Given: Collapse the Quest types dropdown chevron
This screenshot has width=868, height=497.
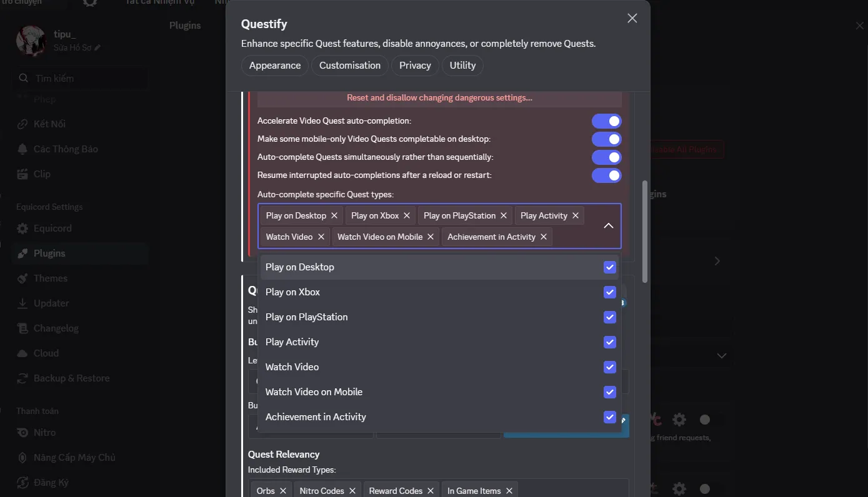Looking at the screenshot, I should [609, 226].
